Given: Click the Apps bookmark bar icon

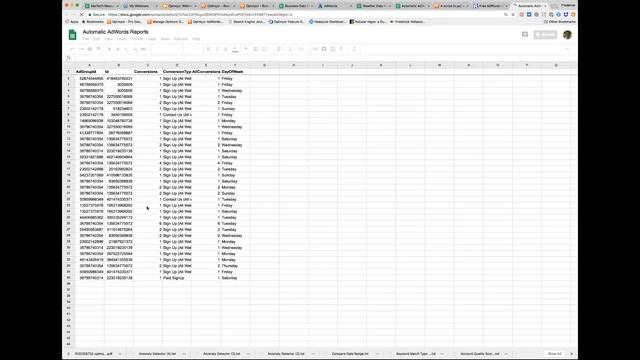Looking at the screenshot, I should (72, 22).
